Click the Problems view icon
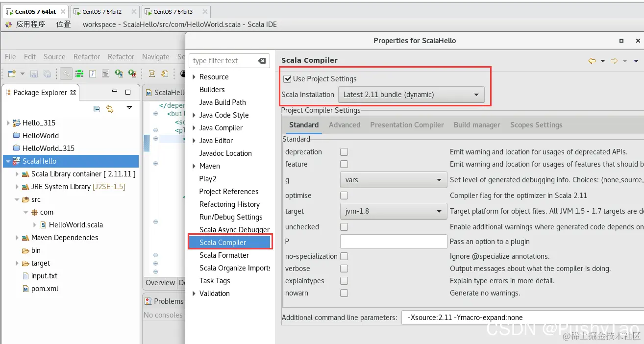The height and width of the screenshot is (344, 644). pos(148,301)
